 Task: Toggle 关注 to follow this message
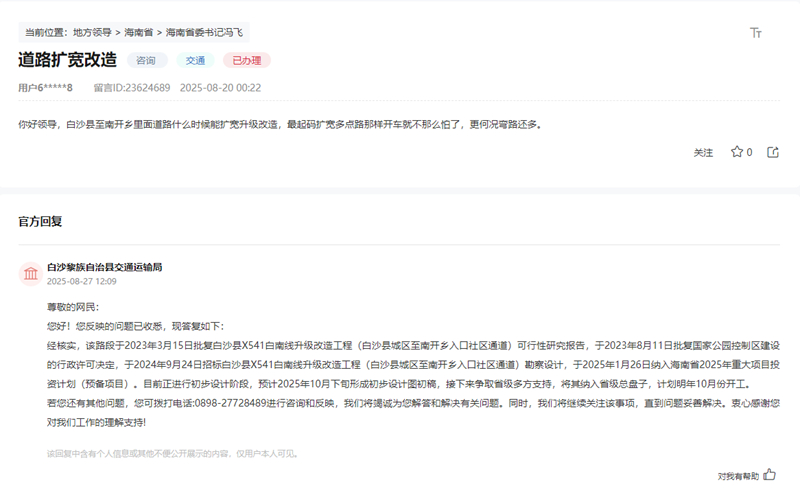click(703, 153)
